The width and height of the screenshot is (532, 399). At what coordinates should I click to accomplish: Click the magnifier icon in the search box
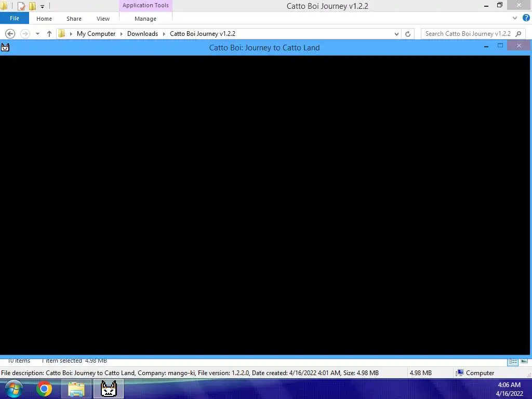click(x=518, y=34)
